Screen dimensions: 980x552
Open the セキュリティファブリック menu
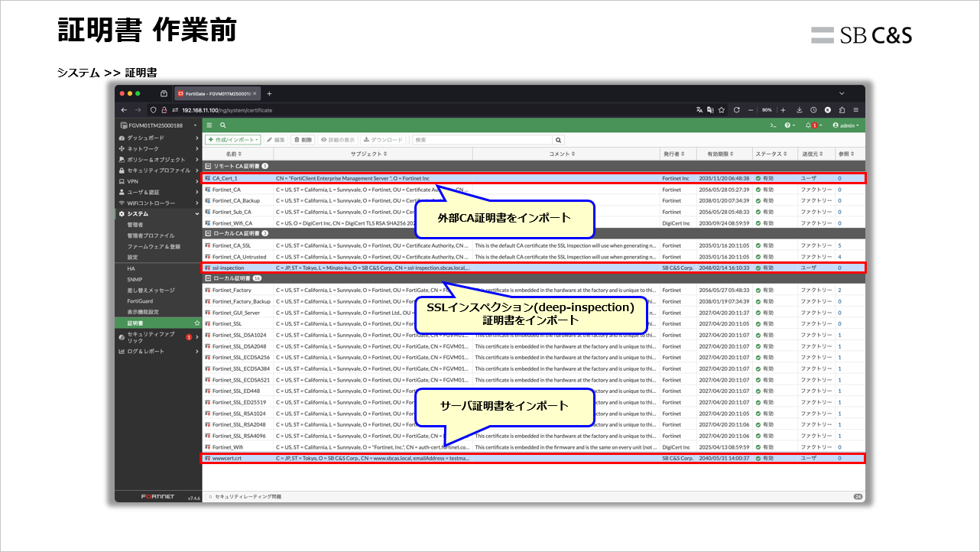[x=158, y=337]
